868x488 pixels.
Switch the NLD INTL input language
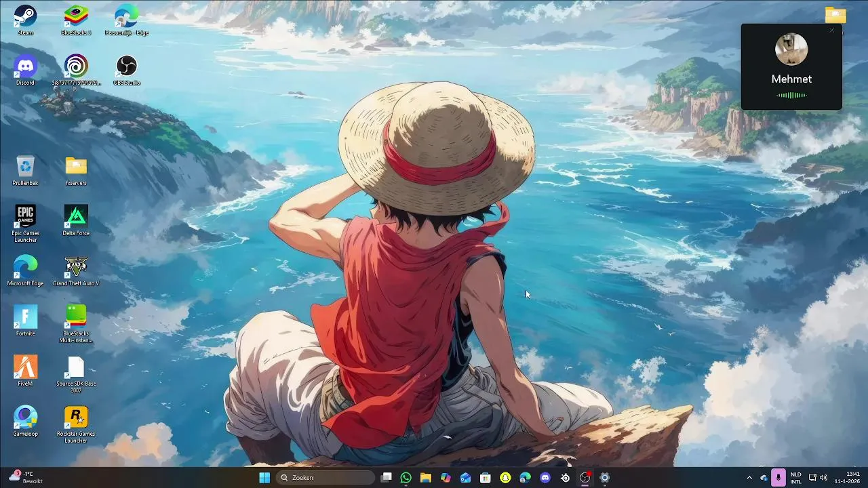(795, 478)
